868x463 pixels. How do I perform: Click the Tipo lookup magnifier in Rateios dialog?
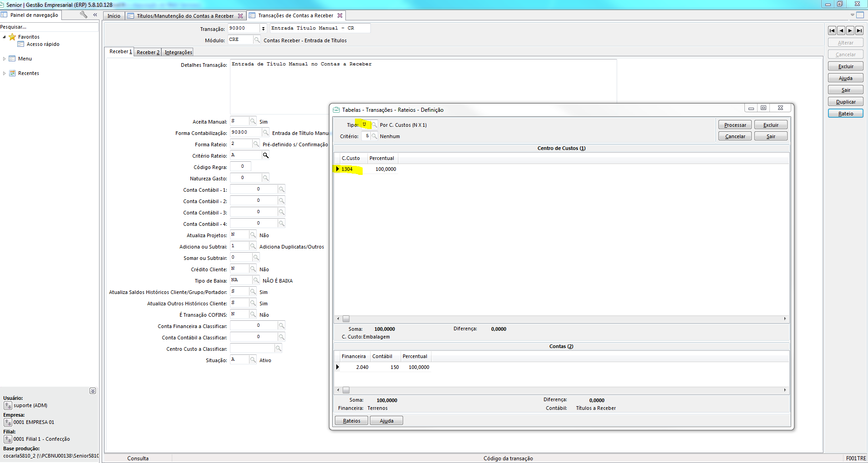(x=374, y=125)
